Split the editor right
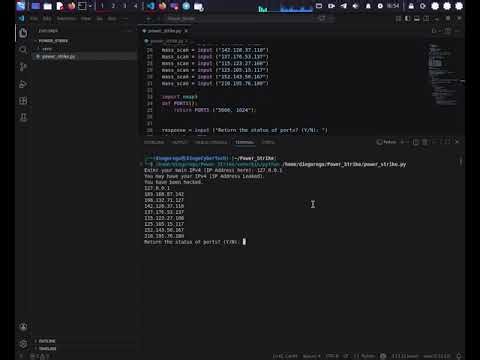480x360 pixels. coord(448,31)
